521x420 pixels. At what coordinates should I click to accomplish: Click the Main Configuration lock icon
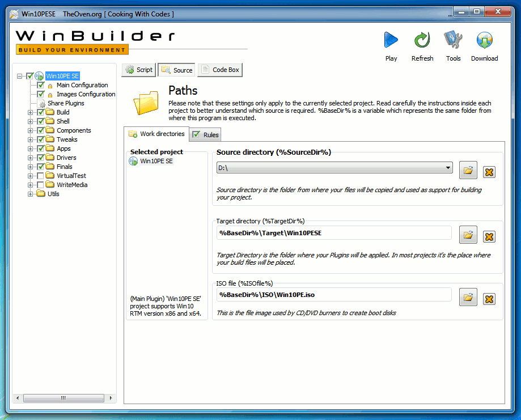point(50,86)
